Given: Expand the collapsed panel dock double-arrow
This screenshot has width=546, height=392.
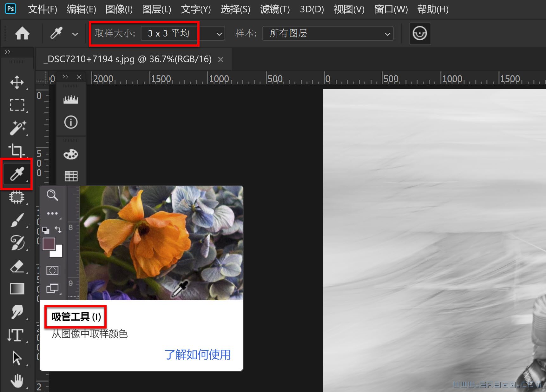Looking at the screenshot, I should tap(65, 76).
